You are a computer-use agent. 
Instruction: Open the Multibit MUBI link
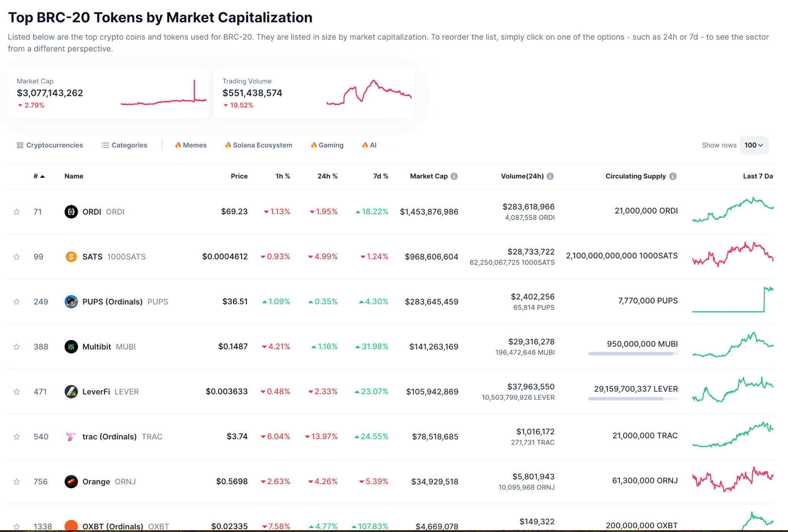pos(109,347)
